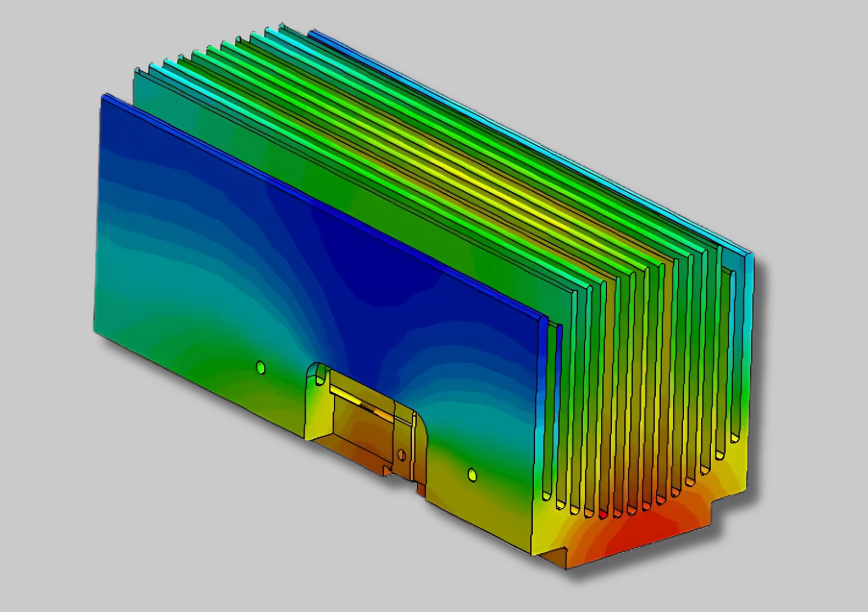Click the left round hole on front plate
The width and height of the screenshot is (868, 612).
(x=260, y=367)
